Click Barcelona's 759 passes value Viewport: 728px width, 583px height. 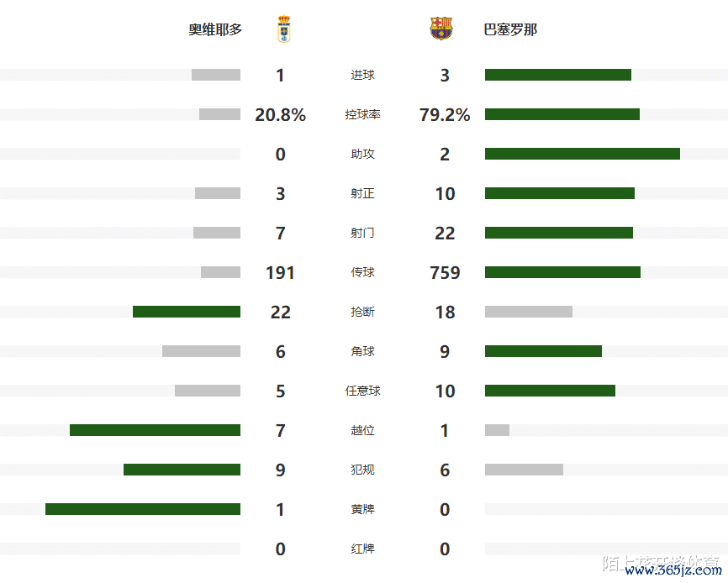click(x=445, y=272)
